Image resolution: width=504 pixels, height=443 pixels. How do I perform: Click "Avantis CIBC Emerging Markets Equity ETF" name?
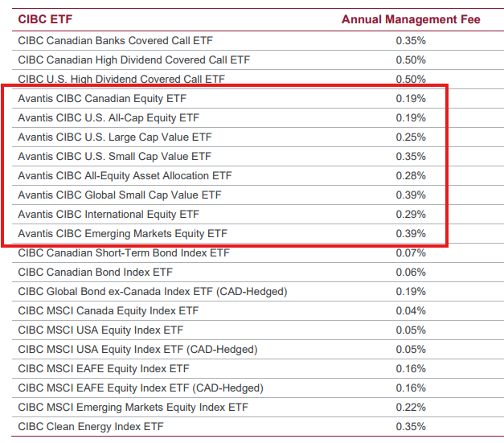pos(122,234)
